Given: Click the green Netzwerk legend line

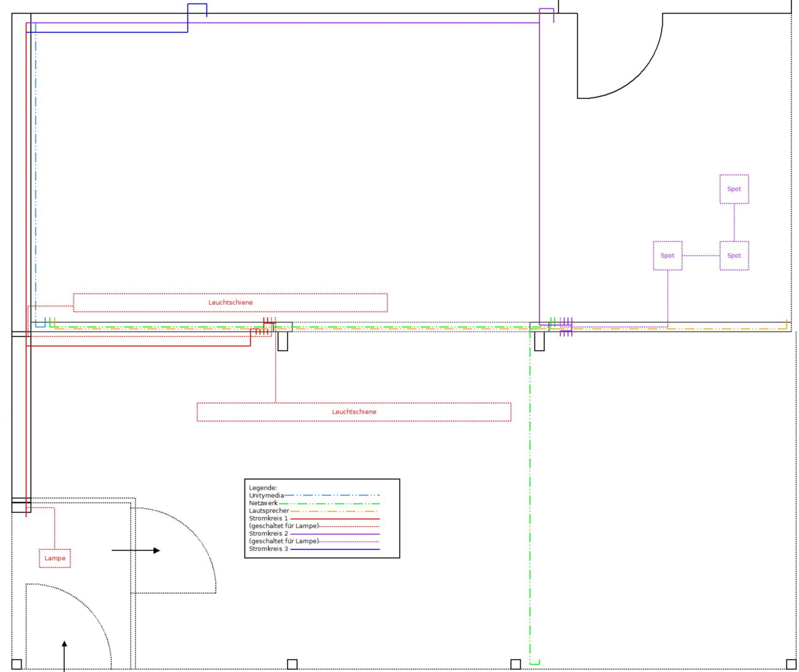Looking at the screenshot, I should tap(329, 503).
